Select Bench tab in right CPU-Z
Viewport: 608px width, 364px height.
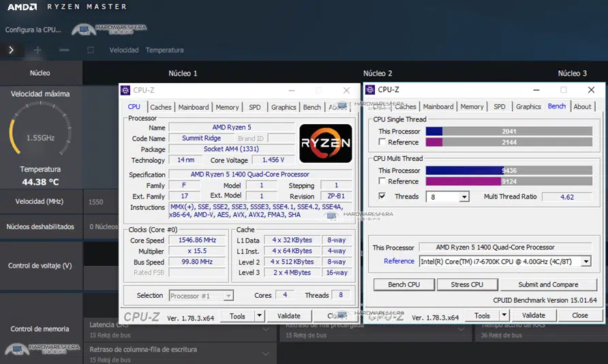pos(557,106)
